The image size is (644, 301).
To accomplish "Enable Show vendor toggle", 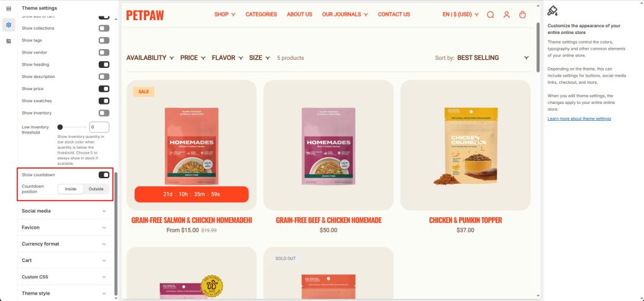I will (104, 52).
